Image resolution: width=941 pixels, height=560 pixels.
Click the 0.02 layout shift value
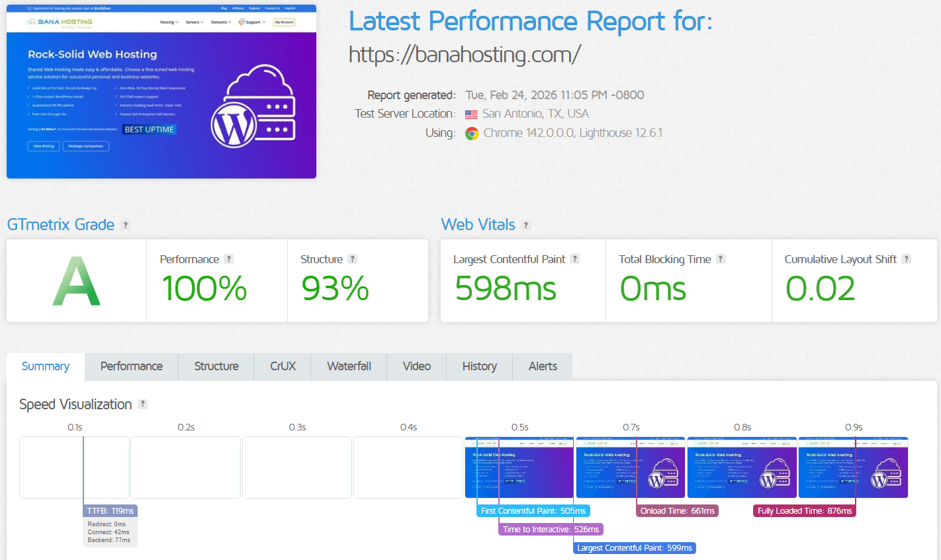[821, 289]
